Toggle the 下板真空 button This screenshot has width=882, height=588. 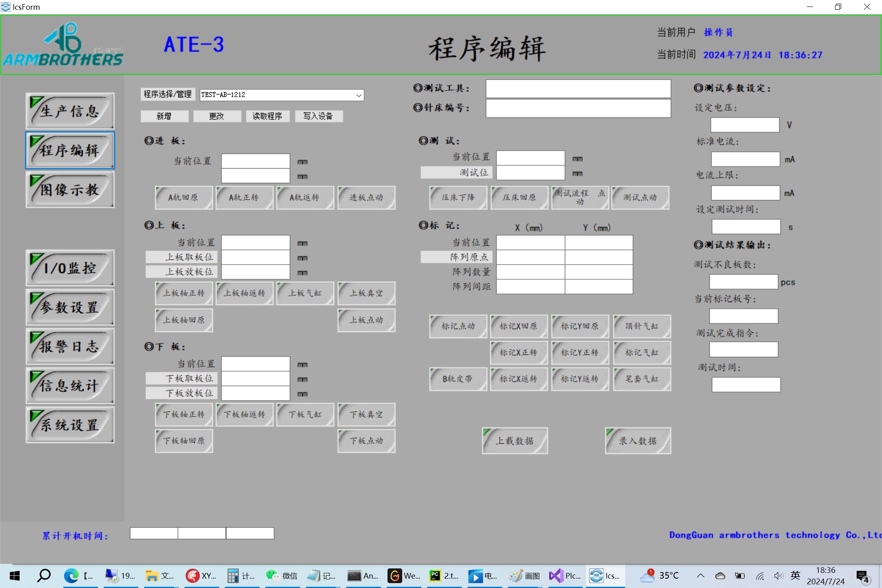click(x=366, y=414)
